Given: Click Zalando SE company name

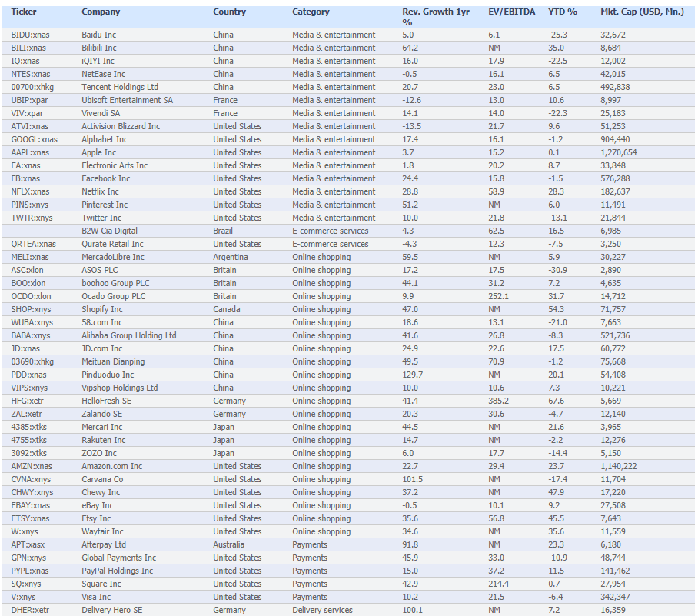Looking at the screenshot, I should pos(102,414).
